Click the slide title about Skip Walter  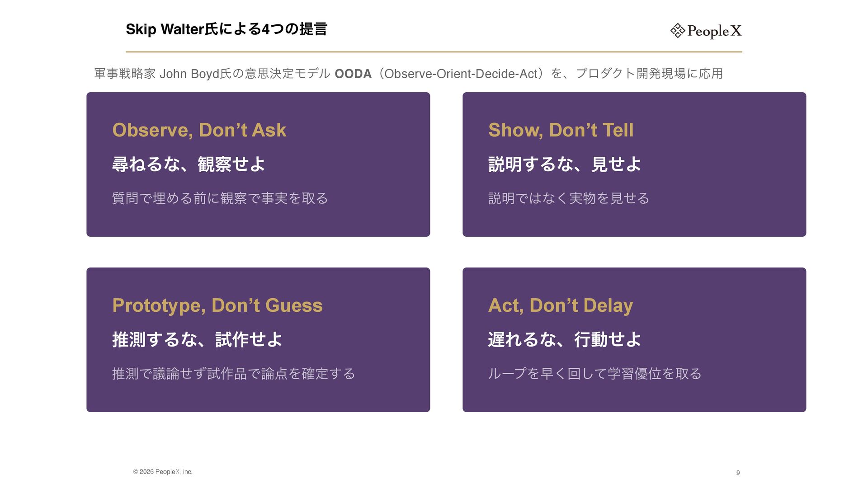(226, 29)
